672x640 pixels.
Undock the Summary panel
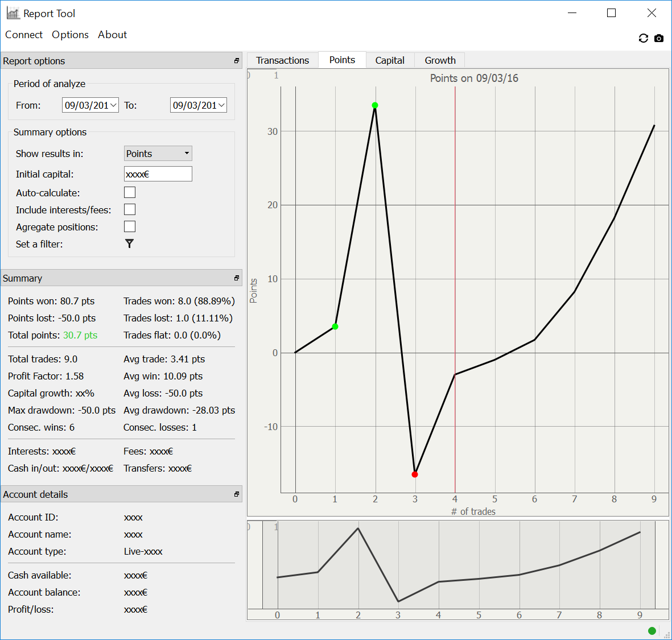[x=237, y=278]
